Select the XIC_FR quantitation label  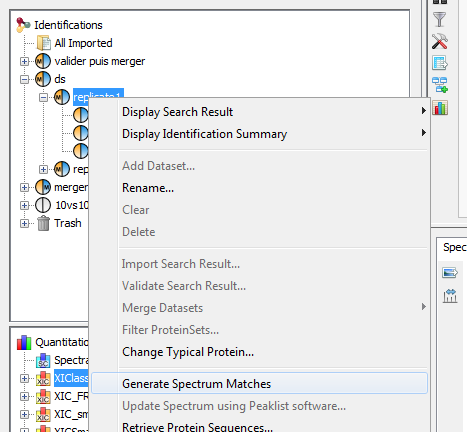click(x=71, y=396)
